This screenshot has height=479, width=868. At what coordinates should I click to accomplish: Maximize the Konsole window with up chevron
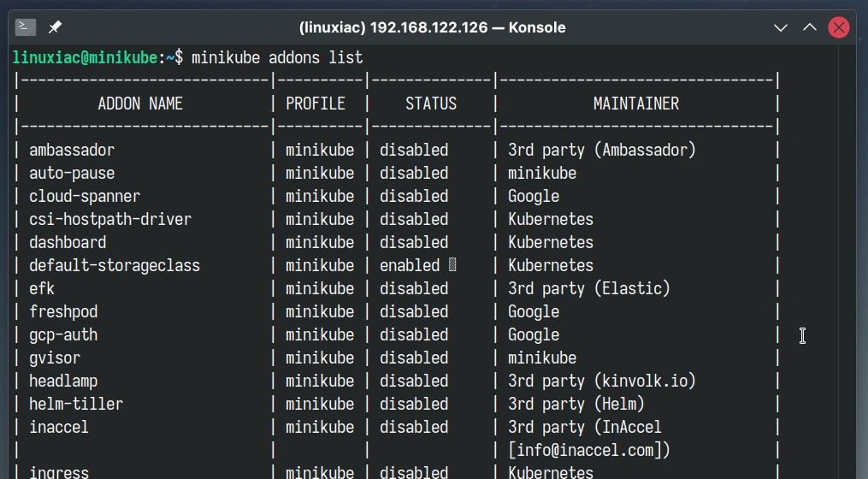coord(809,27)
